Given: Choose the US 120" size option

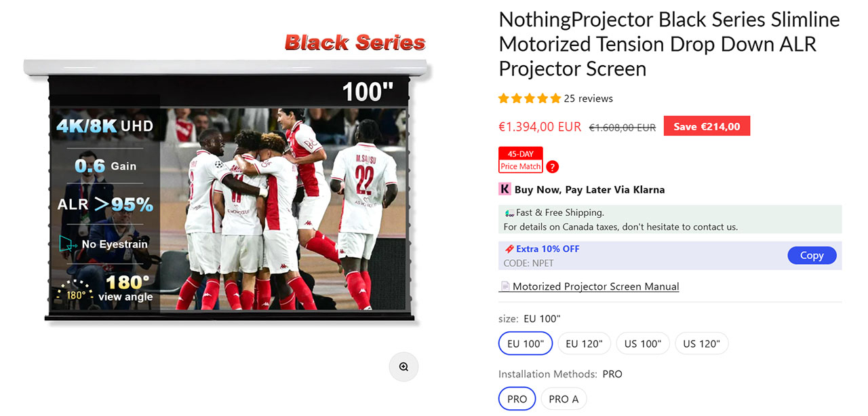Looking at the screenshot, I should coord(702,343).
